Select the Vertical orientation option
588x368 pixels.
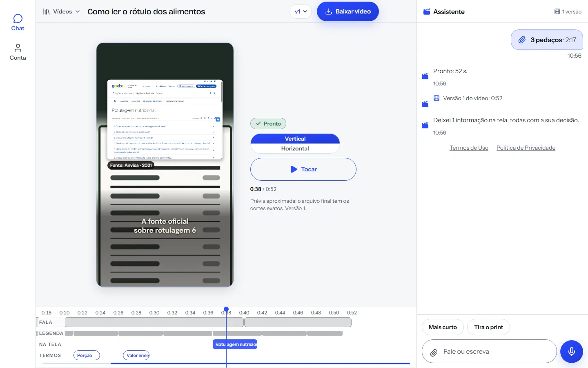295,139
